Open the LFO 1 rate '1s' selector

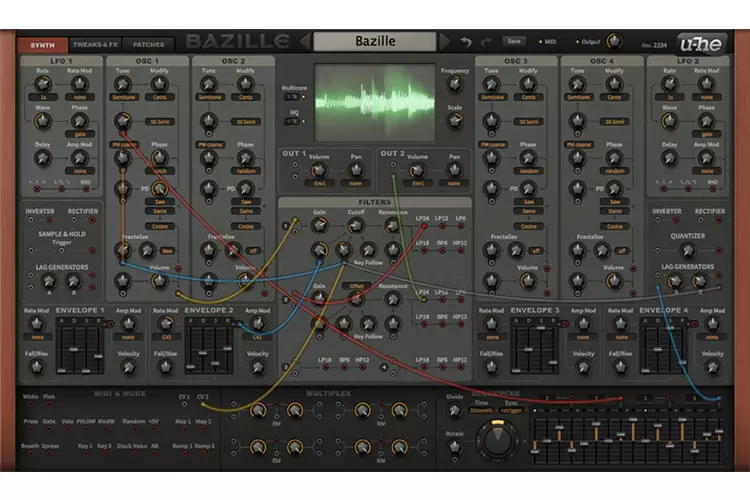[43, 97]
